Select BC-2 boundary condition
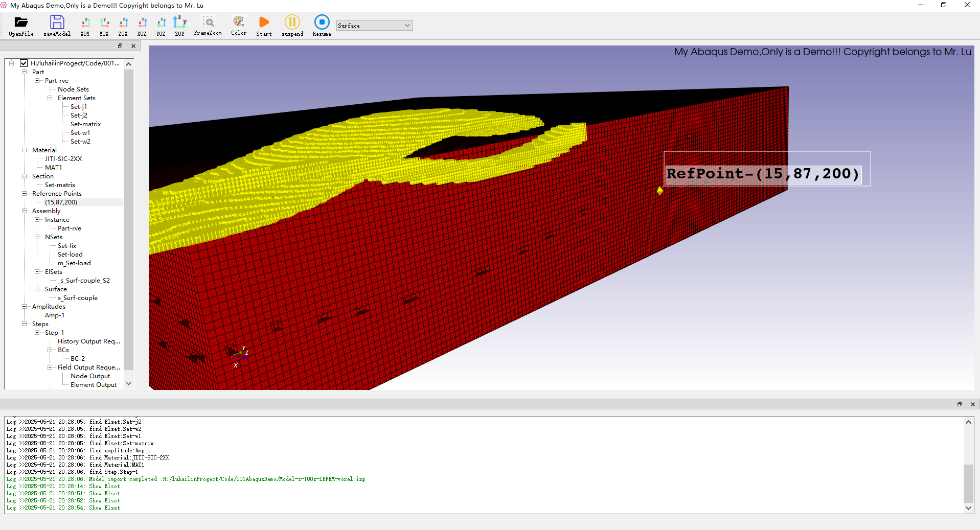 click(x=78, y=359)
